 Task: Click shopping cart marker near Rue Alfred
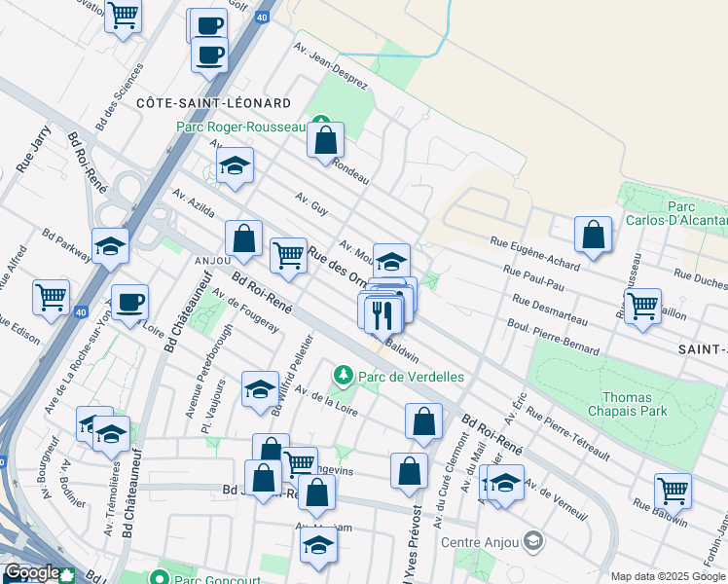[x=51, y=297]
